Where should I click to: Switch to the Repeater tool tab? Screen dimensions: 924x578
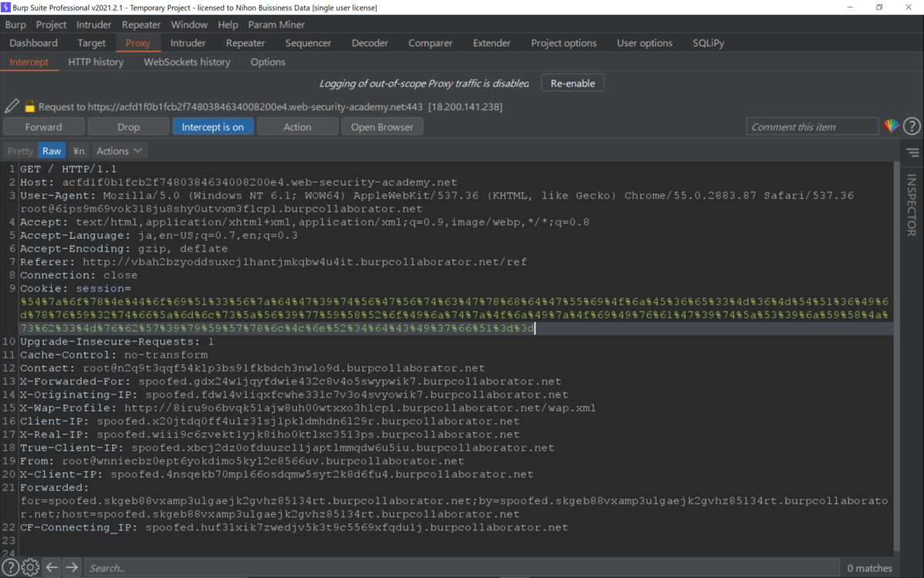pyautogui.click(x=246, y=43)
